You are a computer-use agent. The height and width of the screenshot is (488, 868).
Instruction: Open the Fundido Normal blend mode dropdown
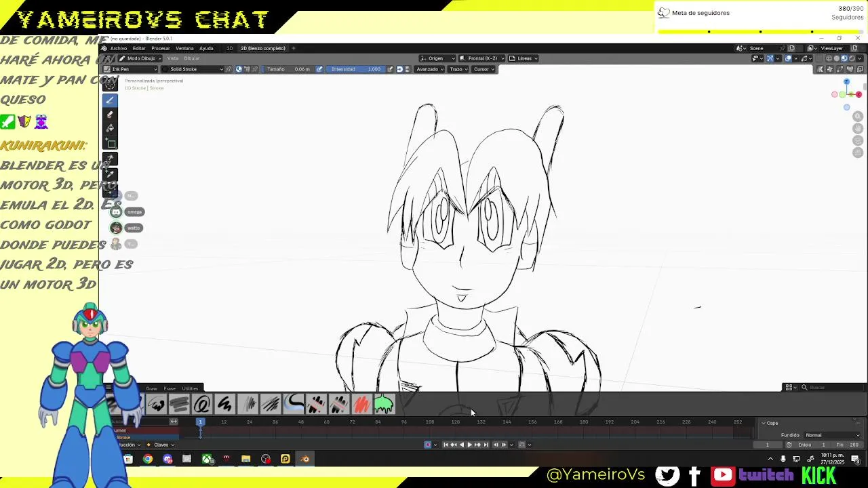pyautogui.click(x=832, y=435)
